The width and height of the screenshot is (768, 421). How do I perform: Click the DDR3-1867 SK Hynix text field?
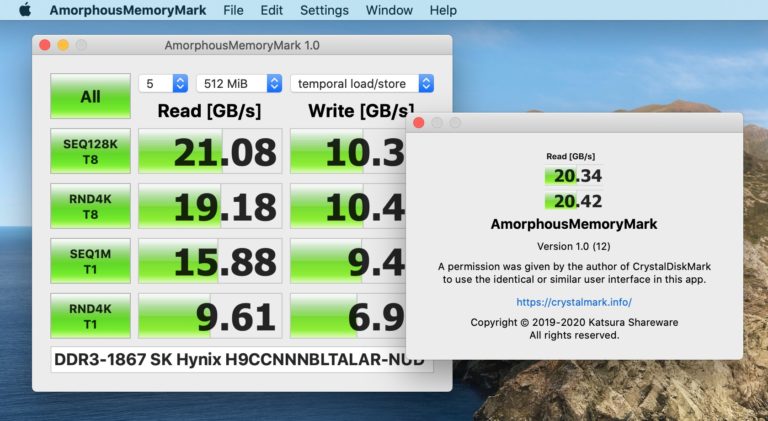(x=241, y=359)
